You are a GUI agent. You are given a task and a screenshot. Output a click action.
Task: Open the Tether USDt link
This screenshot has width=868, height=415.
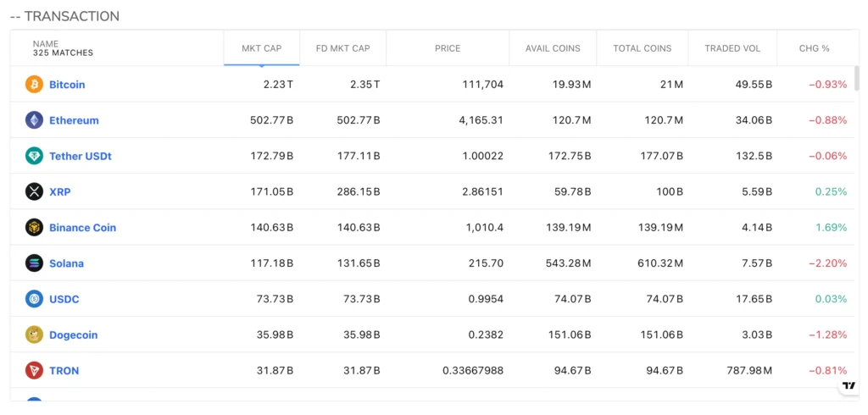[x=81, y=156]
